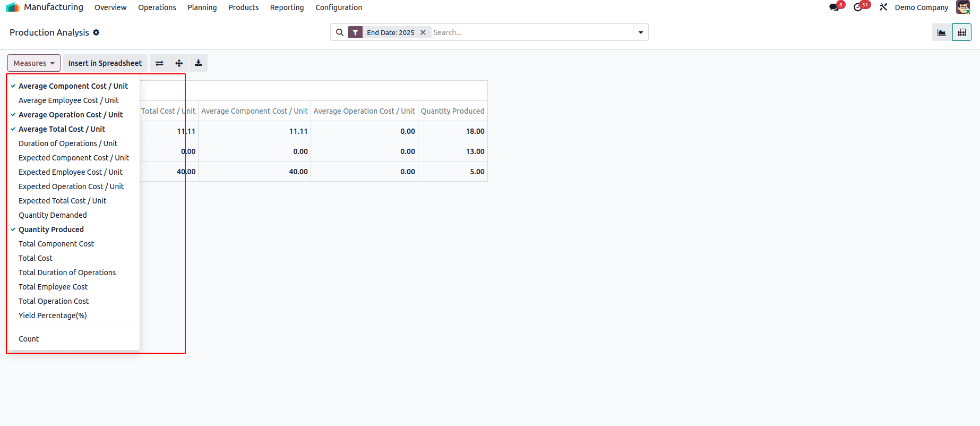Open the Products menu
Image resolution: width=980 pixels, height=426 pixels.
point(244,7)
